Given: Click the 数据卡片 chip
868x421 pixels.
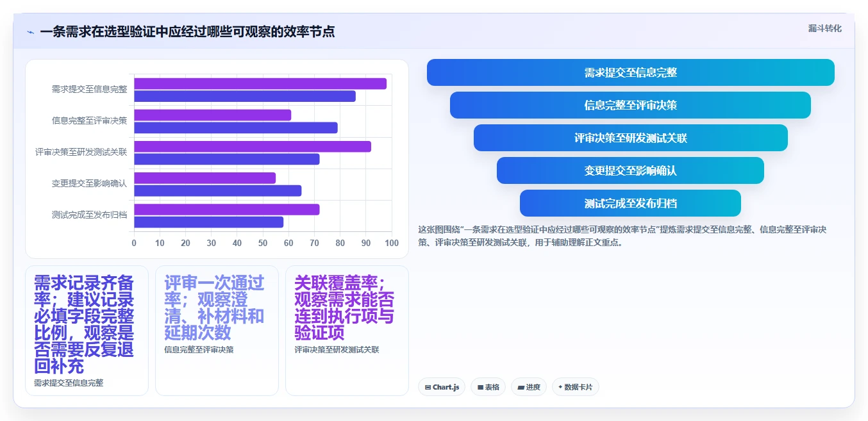Looking at the screenshot, I should (x=575, y=387).
